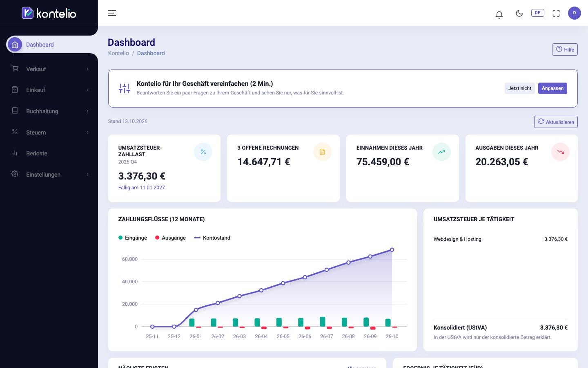Click the sliders icon in setup banner
Screen dimensions: 588x368
click(x=124, y=88)
